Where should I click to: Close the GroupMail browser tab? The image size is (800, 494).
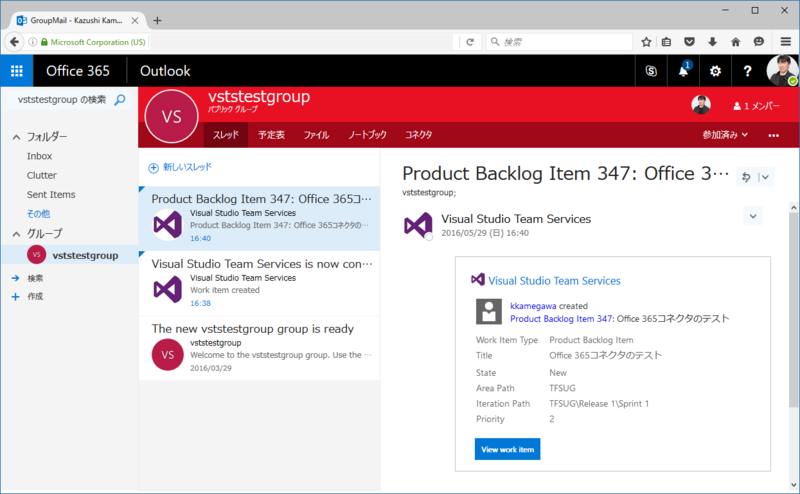click(x=135, y=20)
